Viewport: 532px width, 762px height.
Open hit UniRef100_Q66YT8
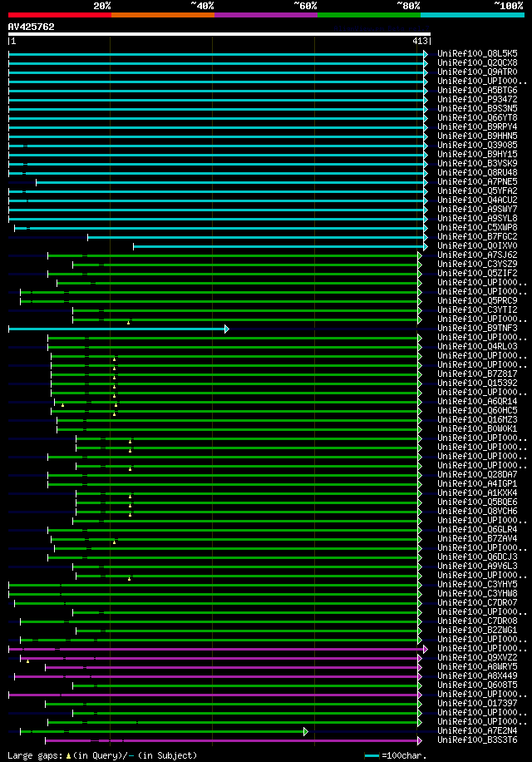pos(477,117)
